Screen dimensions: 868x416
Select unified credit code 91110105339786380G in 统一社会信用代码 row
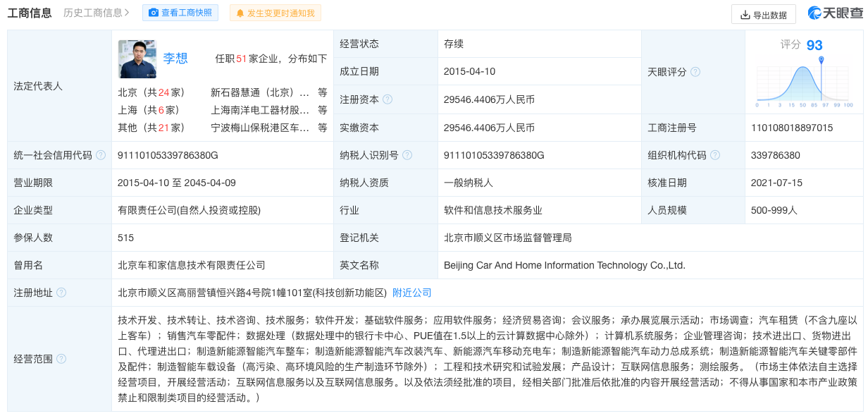click(168, 155)
